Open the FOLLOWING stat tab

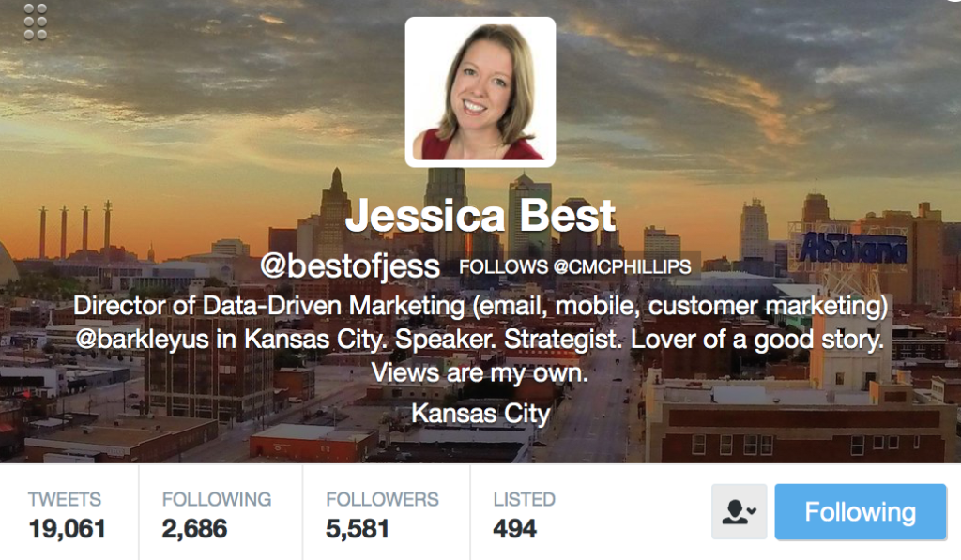click(221, 512)
